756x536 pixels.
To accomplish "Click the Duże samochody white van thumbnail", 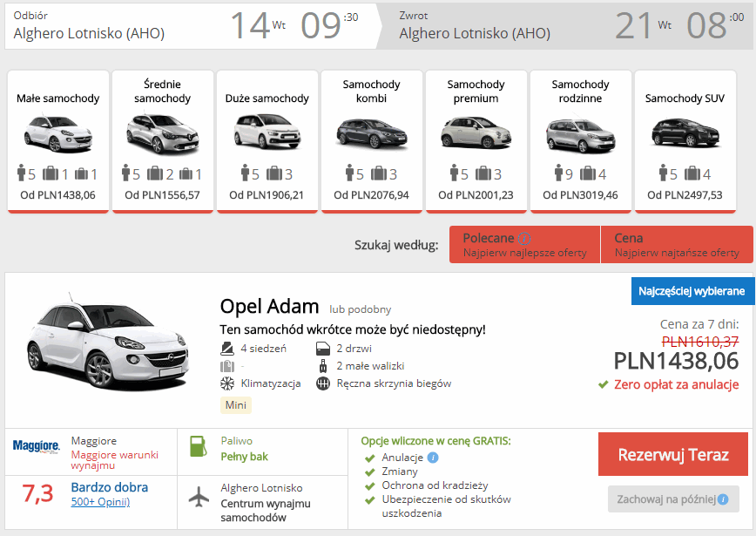I will 267,132.
